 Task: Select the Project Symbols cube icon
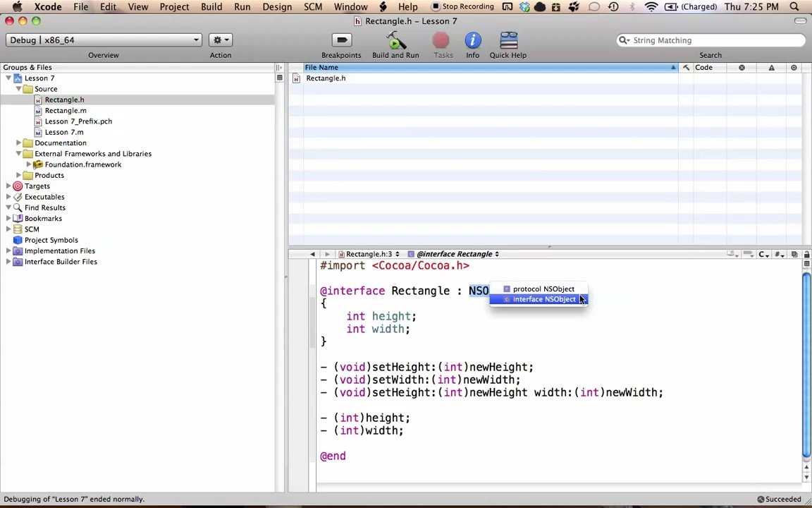tap(18, 240)
